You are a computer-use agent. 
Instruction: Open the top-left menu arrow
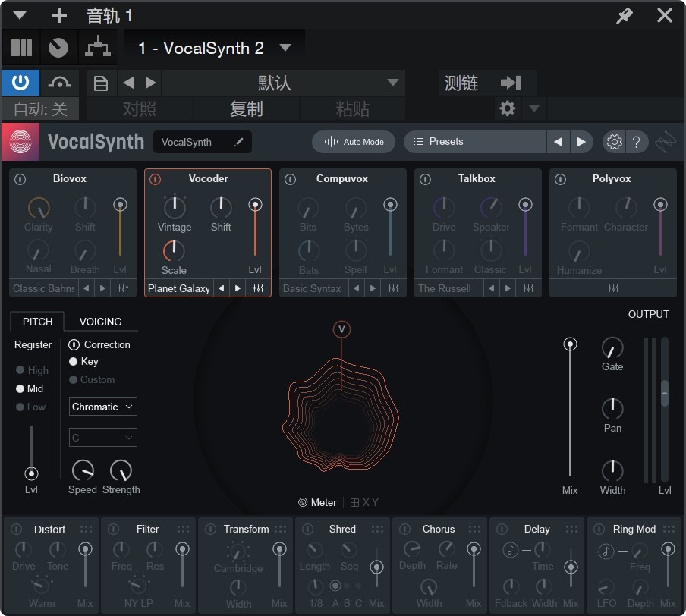click(x=18, y=15)
